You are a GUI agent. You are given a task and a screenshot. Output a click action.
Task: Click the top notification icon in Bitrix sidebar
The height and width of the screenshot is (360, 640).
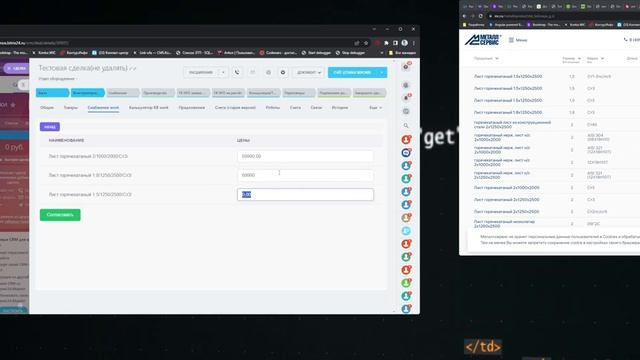point(406,67)
